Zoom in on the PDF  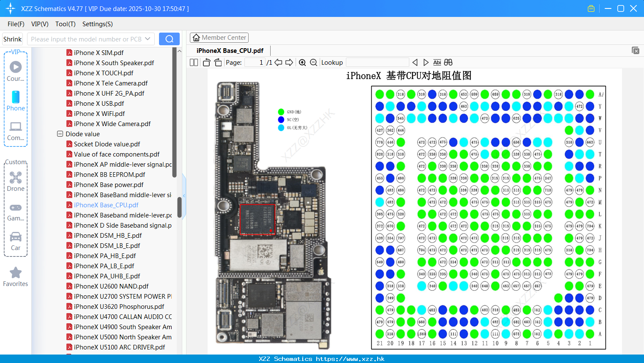302,62
